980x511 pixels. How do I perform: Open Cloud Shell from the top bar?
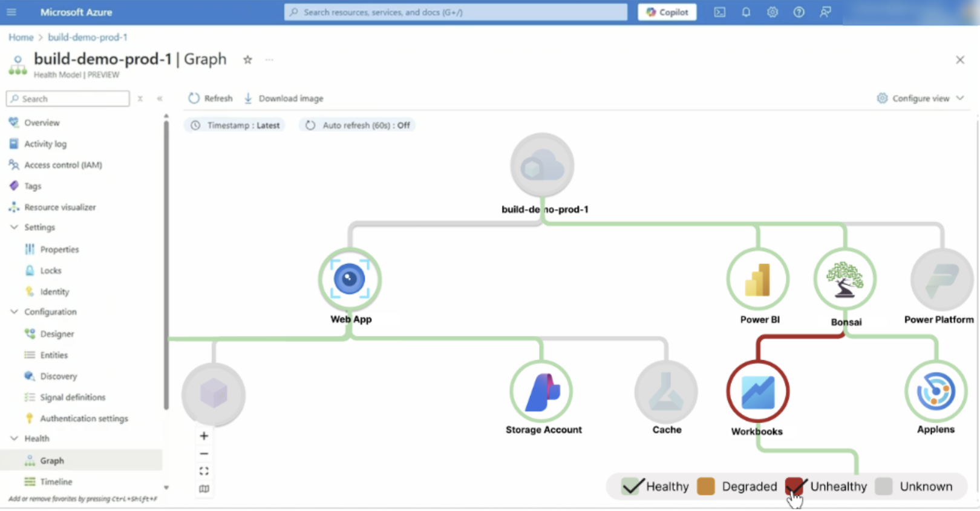click(x=719, y=12)
